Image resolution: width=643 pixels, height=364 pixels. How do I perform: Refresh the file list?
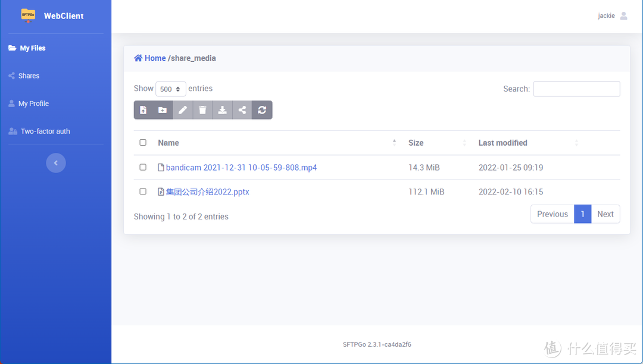[x=262, y=110]
